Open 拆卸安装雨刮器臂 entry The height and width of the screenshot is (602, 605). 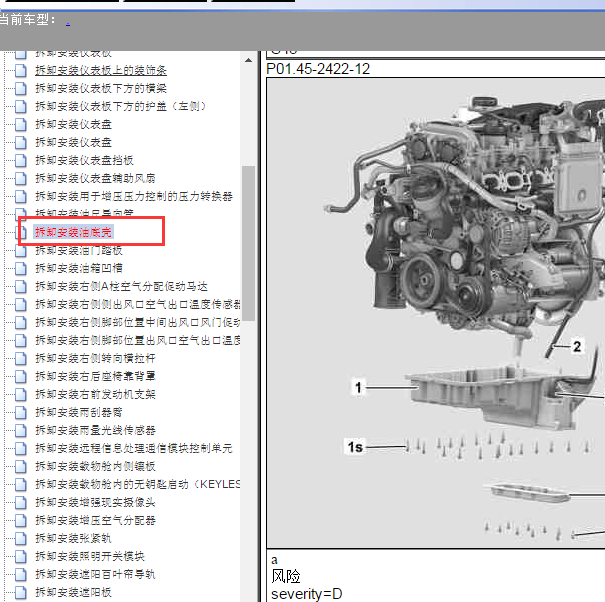pyautogui.click(x=79, y=412)
